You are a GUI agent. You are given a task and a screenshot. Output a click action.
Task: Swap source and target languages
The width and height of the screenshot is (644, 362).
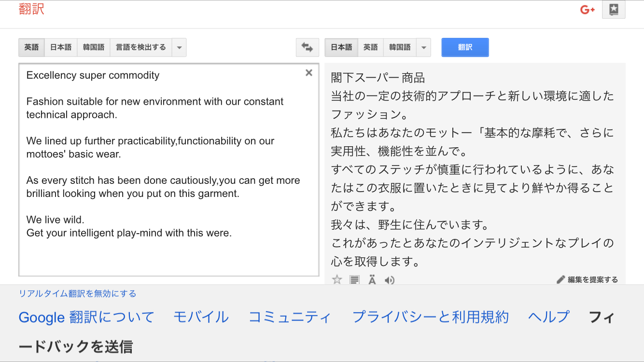click(308, 47)
